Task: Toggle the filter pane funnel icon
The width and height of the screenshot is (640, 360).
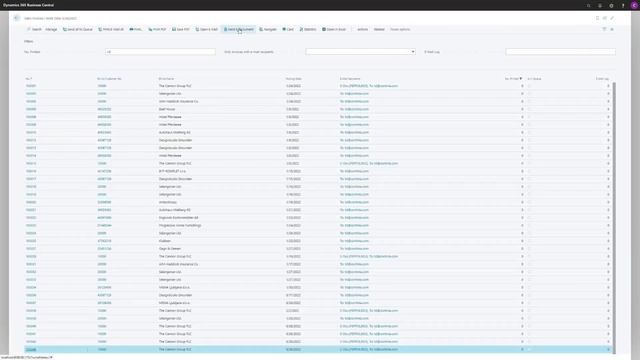Action: pyautogui.click(x=604, y=29)
